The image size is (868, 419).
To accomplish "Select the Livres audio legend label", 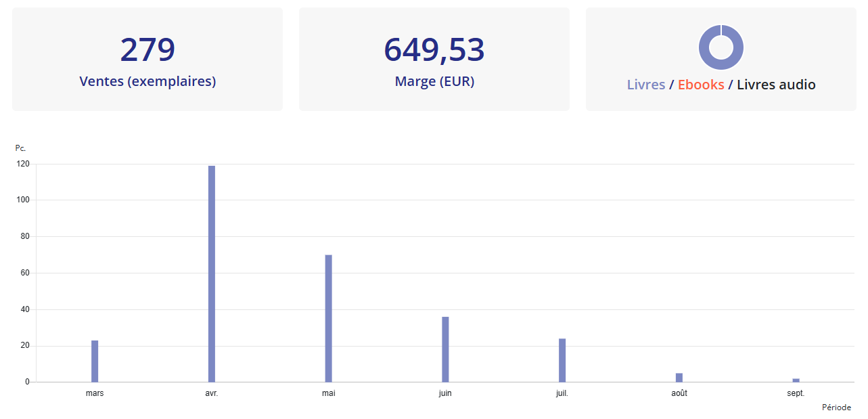I will point(775,85).
